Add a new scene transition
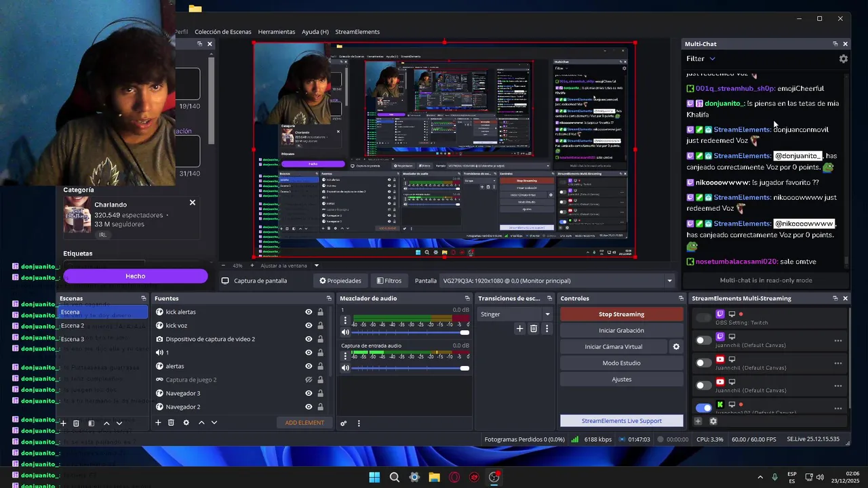868x488 pixels. [519, 329]
